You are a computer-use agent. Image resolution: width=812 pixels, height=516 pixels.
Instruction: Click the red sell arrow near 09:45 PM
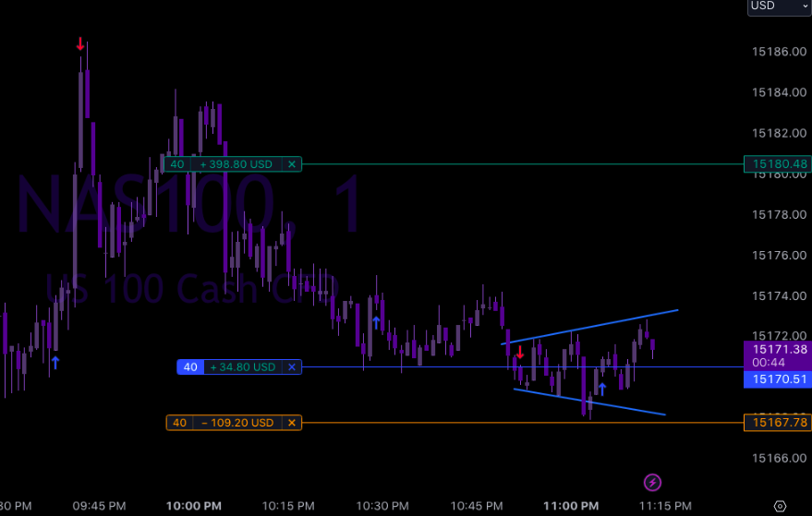coord(80,44)
